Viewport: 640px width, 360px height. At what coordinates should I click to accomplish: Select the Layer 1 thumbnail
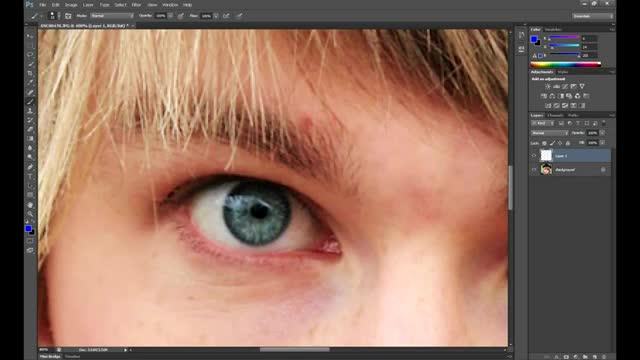[x=546, y=156]
